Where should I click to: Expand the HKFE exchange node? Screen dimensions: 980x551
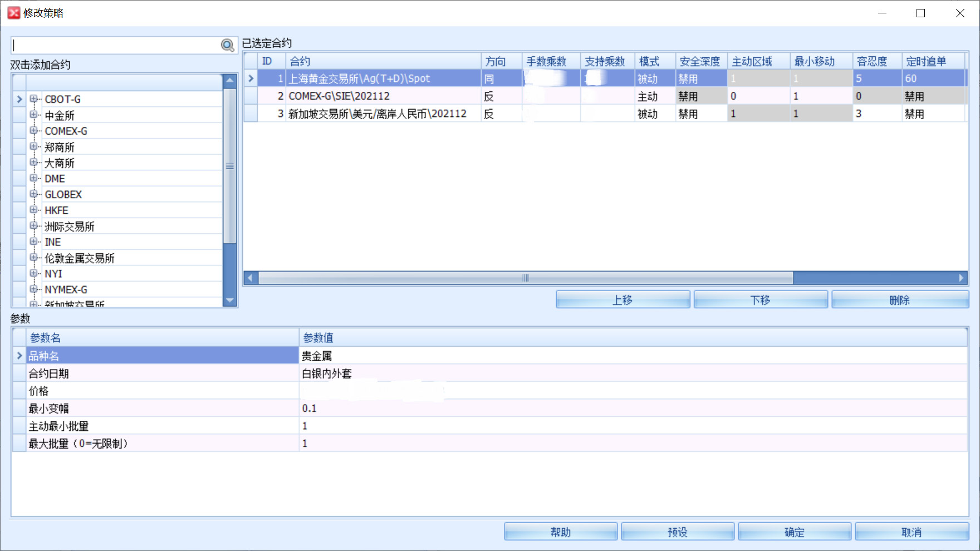tap(35, 210)
